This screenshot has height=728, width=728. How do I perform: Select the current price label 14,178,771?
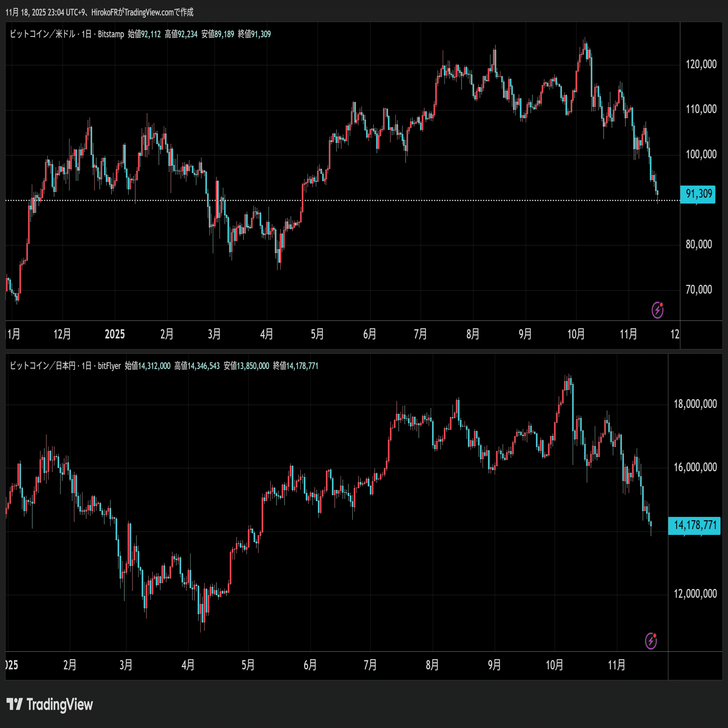click(694, 525)
